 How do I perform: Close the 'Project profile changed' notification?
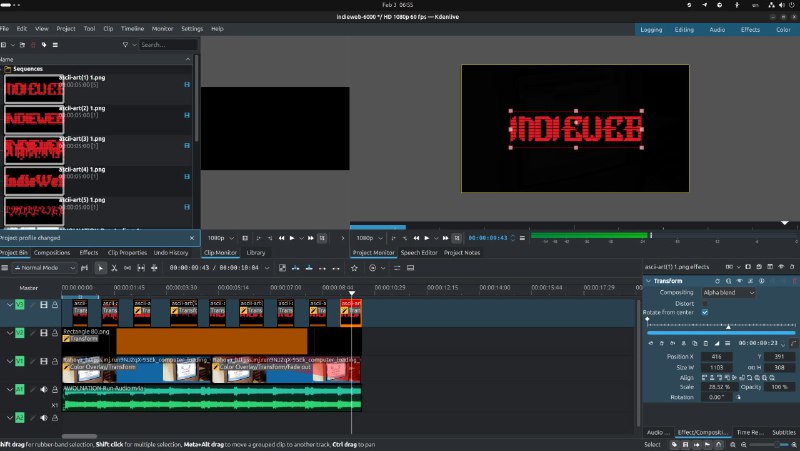(192, 238)
